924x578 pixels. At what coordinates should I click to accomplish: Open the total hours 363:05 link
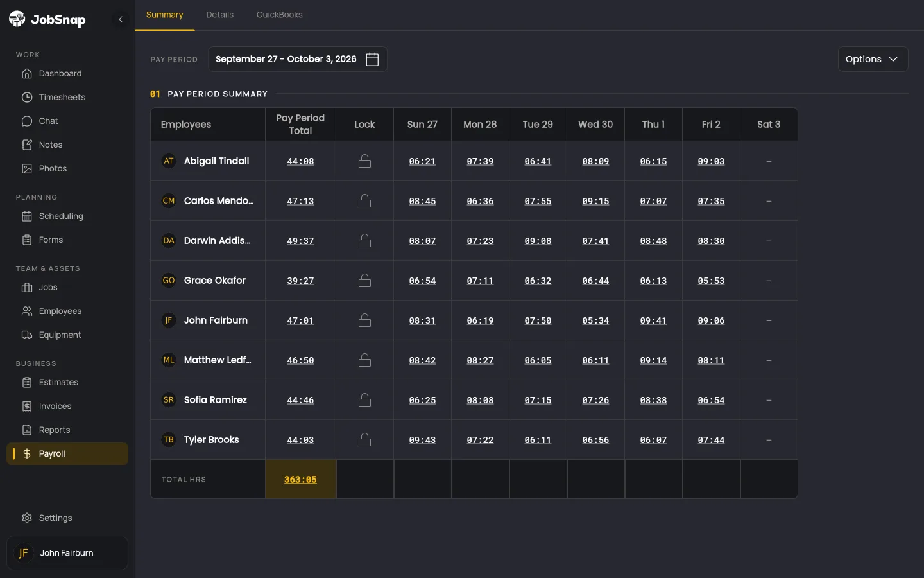click(300, 480)
